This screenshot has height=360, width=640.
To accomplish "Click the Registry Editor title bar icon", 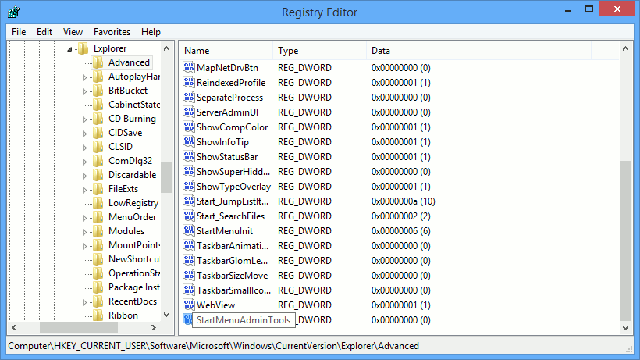I will click(x=14, y=12).
